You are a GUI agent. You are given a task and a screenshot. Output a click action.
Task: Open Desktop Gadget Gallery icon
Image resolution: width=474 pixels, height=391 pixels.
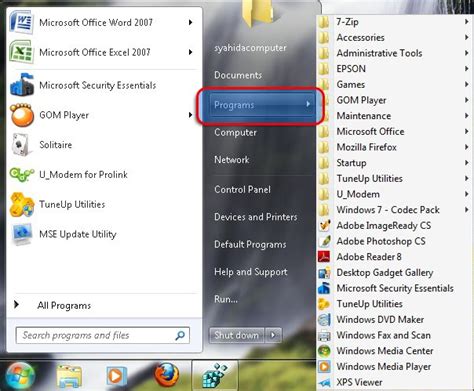(324, 273)
